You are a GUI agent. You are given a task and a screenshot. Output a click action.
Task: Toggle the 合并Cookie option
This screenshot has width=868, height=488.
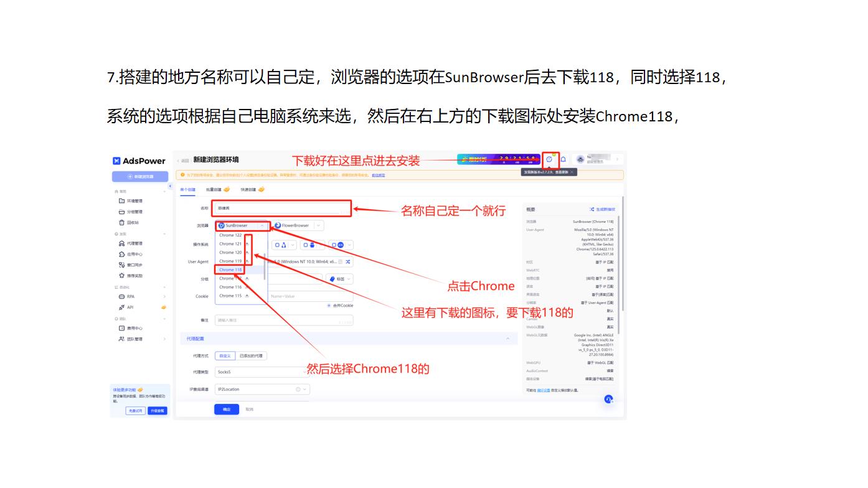340,306
